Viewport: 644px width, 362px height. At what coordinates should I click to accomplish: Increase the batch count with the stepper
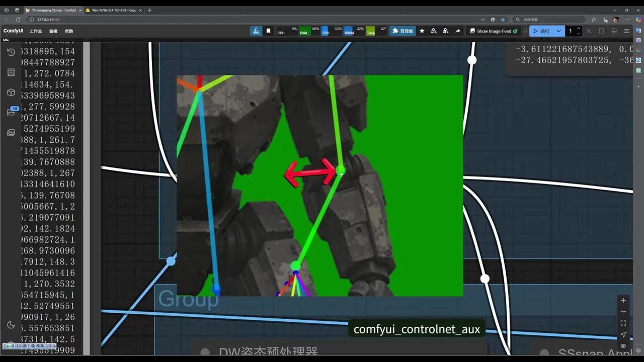579,28
